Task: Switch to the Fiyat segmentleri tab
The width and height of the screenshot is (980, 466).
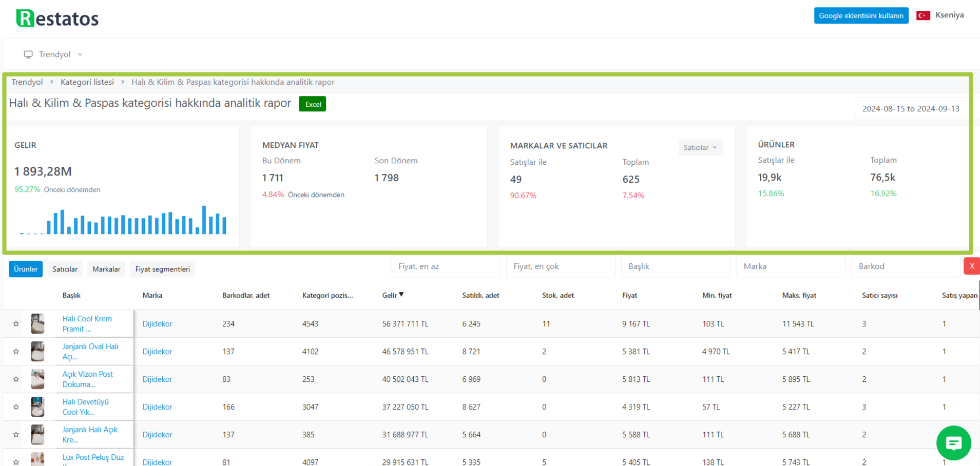Action: [x=162, y=269]
